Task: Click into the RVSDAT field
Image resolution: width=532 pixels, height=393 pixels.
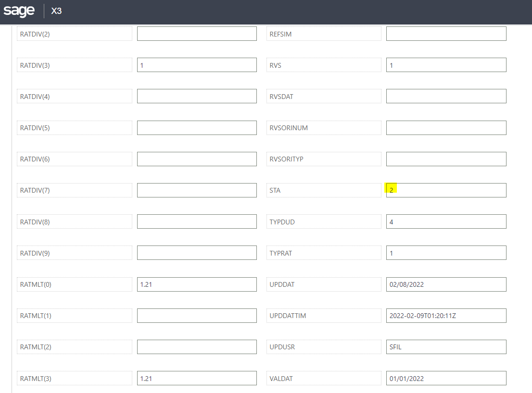Action: click(x=446, y=96)
